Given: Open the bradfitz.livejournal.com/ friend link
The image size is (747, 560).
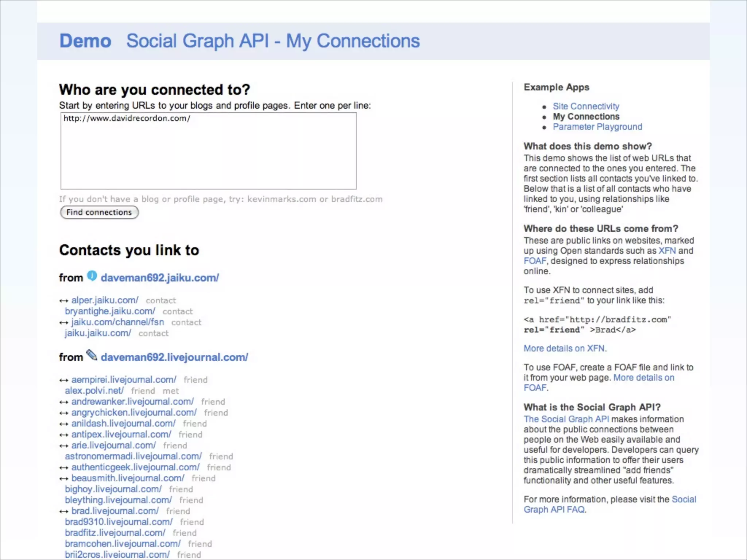Looking at the screenshot, I should 115,533.
